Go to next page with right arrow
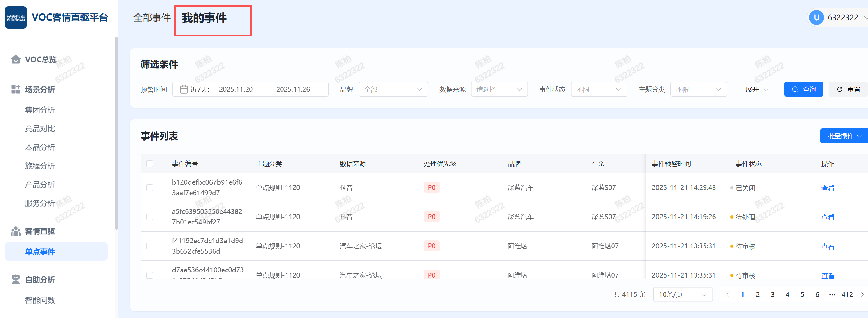This screenshot has width=868, height=318. [x=862, y=294]
